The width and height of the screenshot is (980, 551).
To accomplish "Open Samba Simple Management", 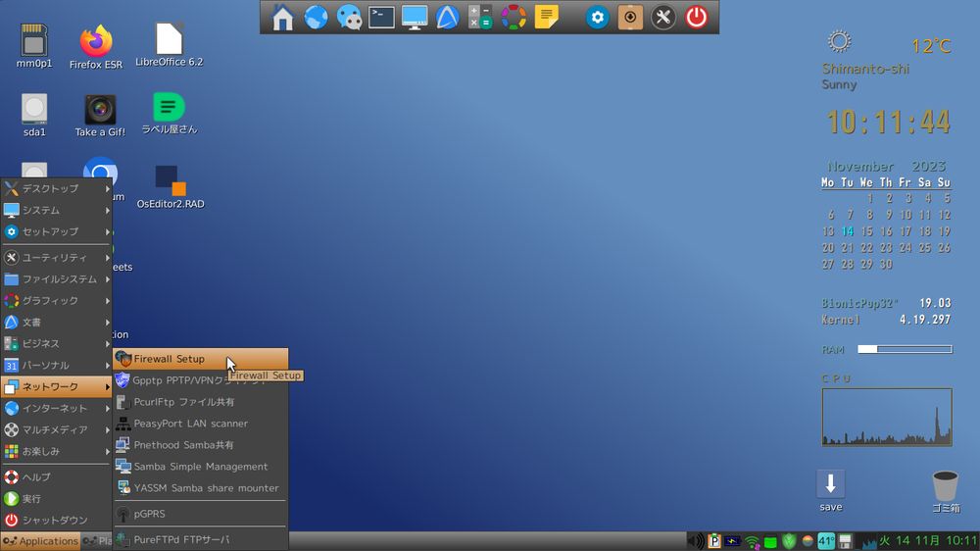I will pos(201,467).
